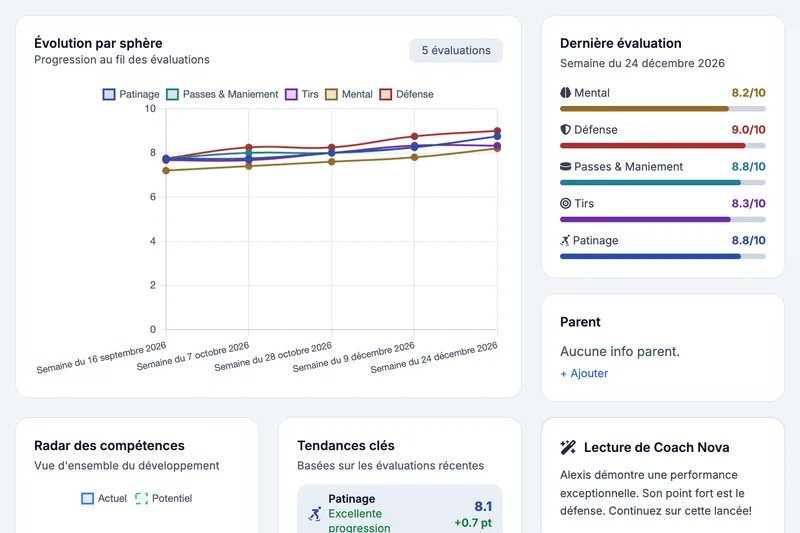Viewport: 800px width, 533px height.
Task: Click the Dernière évaluation heading
Action: 620,43
